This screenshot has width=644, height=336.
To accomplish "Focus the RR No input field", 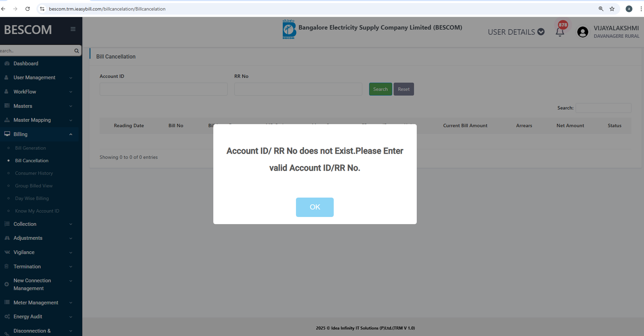I will coord(298,89).
